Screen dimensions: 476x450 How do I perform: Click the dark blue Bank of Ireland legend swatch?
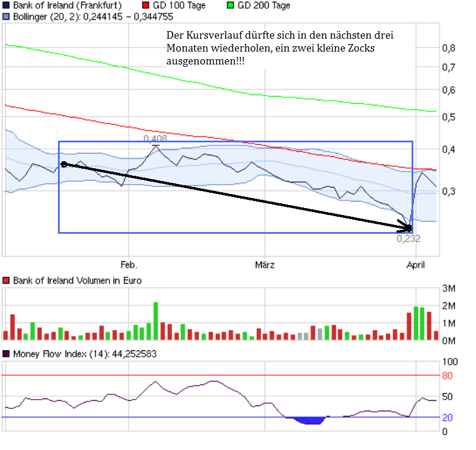(x=6, y=5)
